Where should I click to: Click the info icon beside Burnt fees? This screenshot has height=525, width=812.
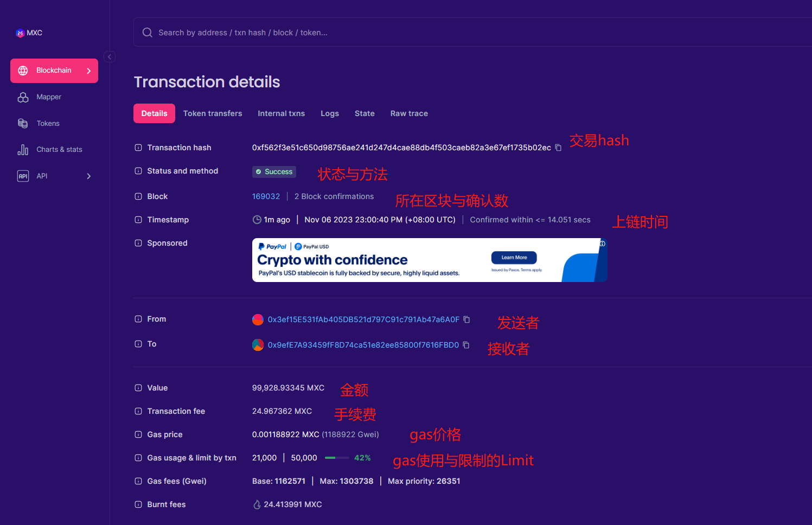click(138, 504)
